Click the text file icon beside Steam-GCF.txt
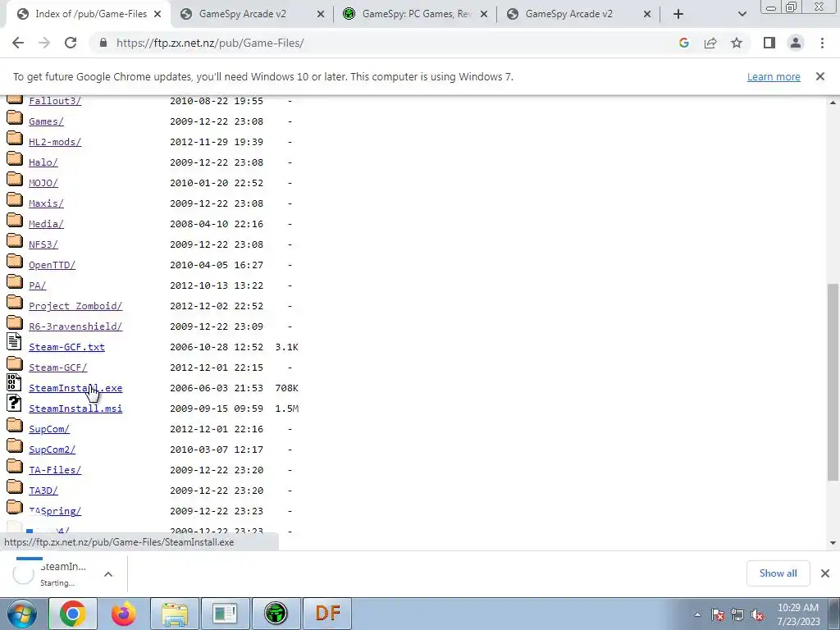This screenshot has height=630, width=840. click(x=15, y=342)
